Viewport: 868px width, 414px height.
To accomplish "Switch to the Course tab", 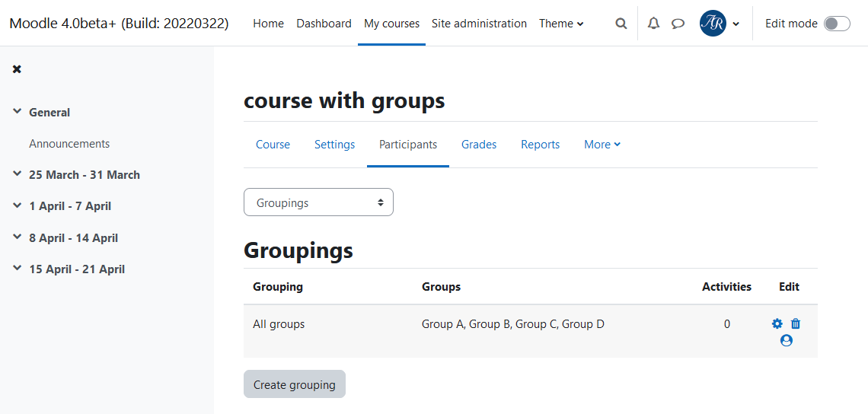I will (x=273, y=145).
